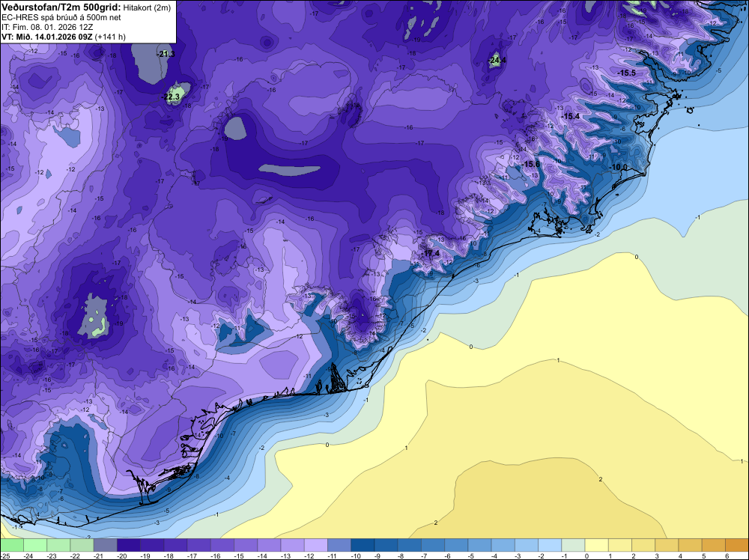The image size is (749, 560).
Task: Pick the pale blue -2 legend swatch
Action: point(550,545)
